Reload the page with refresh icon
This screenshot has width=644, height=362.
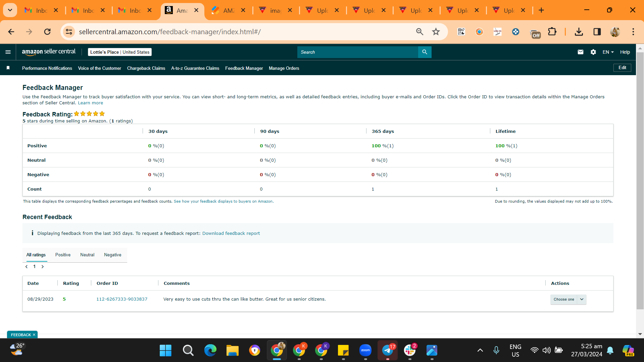pos(47,32)
